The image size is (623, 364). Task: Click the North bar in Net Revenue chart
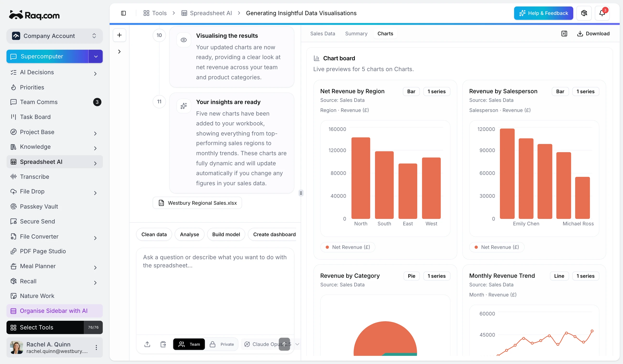point(361,178)
